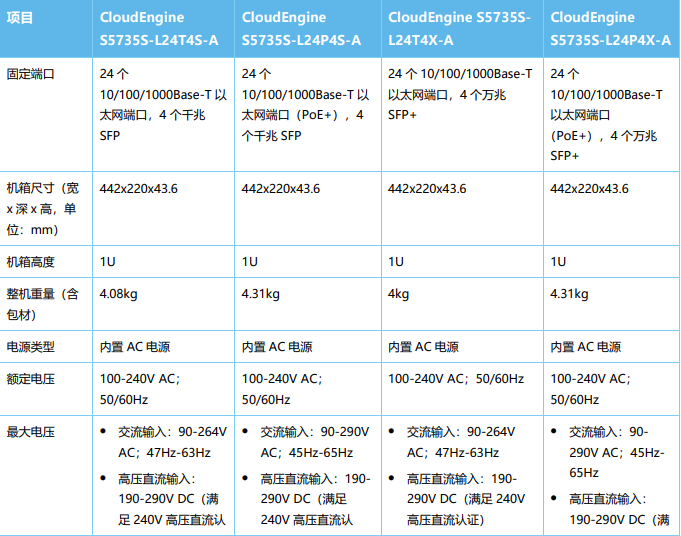Image resolution: width=681 pixels, height=536 pixels.
Task: Click the 项目 header cell
Action: point(20,19)
